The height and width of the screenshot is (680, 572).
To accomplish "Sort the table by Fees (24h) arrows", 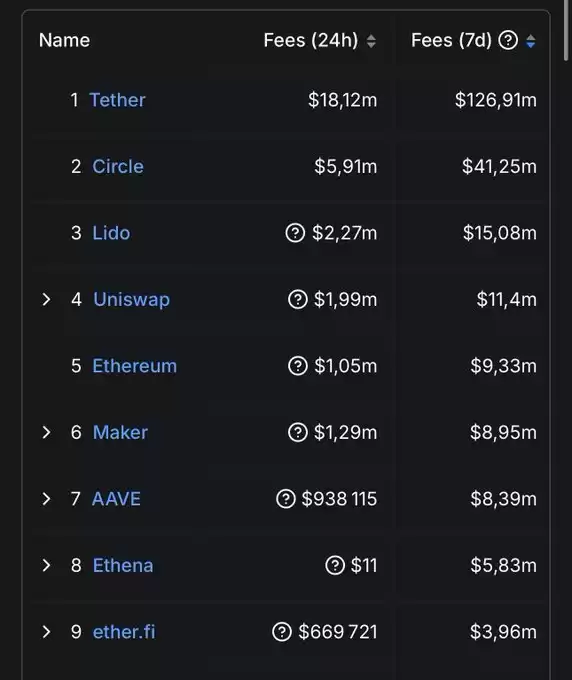I will 371,41.
